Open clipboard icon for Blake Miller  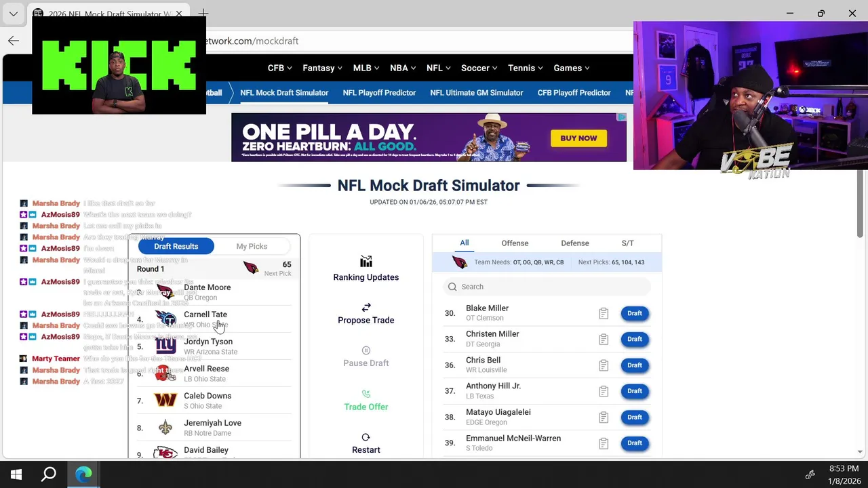(604, 313)
